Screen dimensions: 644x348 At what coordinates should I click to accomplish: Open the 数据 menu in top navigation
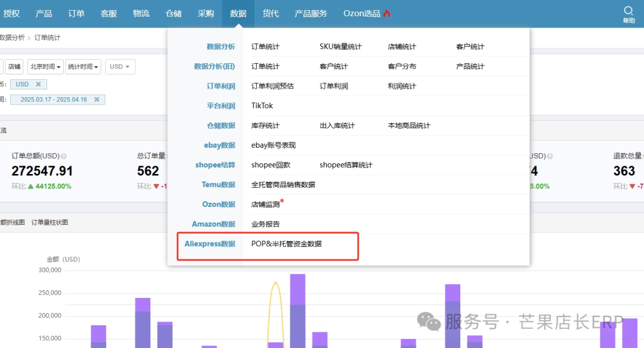[x=238, y=13]
